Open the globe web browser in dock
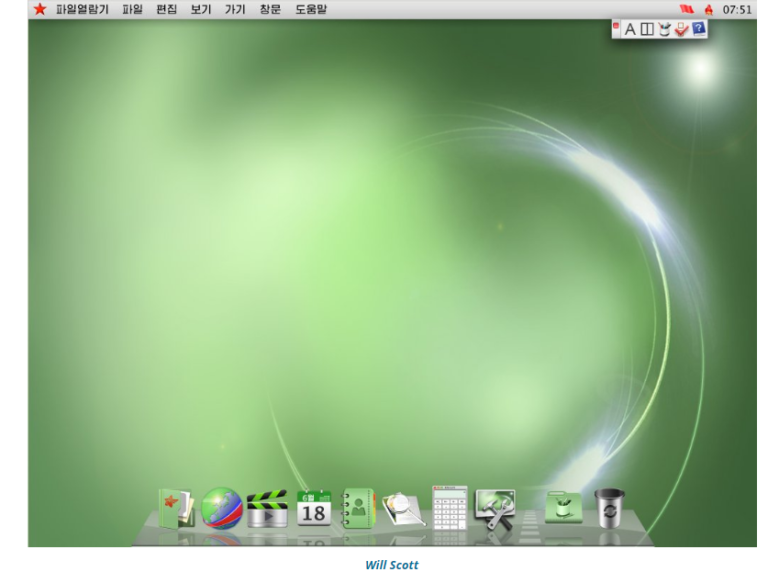 (x=222, y=507)
